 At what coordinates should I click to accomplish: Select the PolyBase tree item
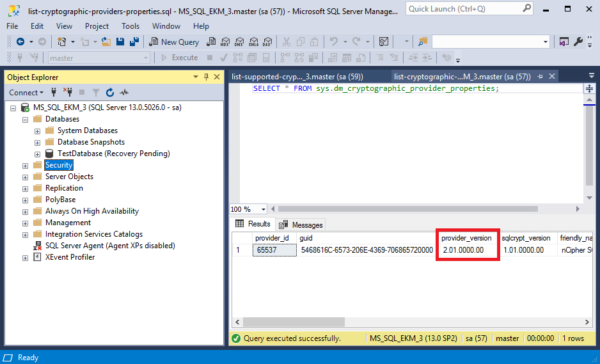(61, 200)
